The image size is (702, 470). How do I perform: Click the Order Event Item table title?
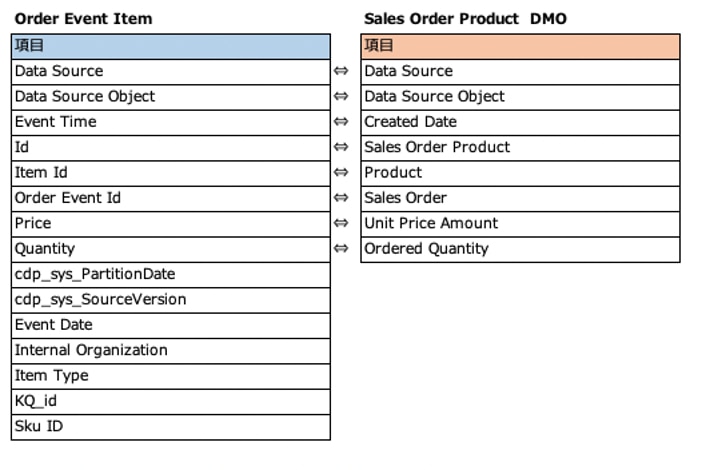tap(83, 19)
